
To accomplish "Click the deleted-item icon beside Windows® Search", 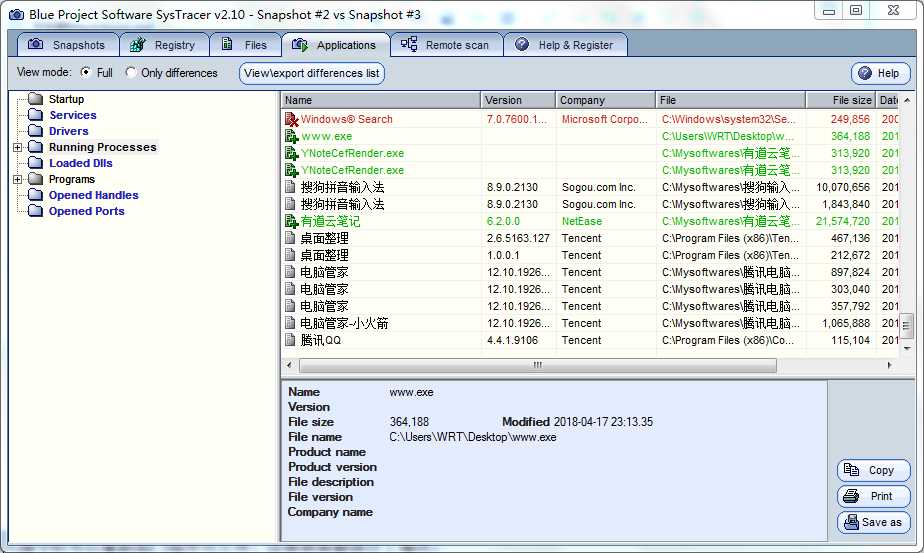I will (291, 119).
